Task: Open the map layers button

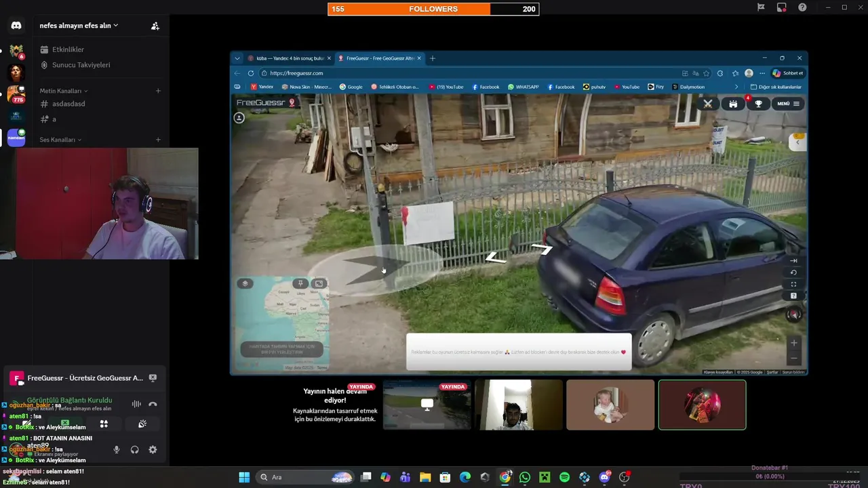Action: tap(245, 283)
